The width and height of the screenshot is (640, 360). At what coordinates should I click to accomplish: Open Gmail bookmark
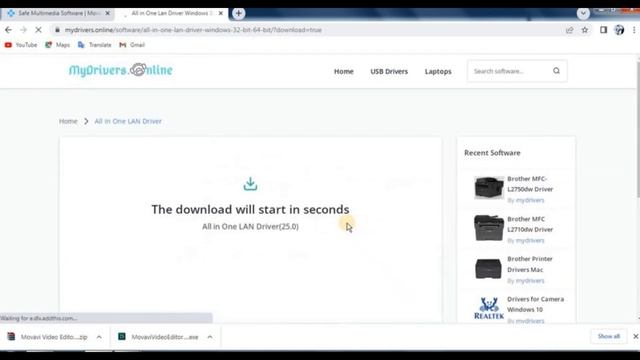132,45
